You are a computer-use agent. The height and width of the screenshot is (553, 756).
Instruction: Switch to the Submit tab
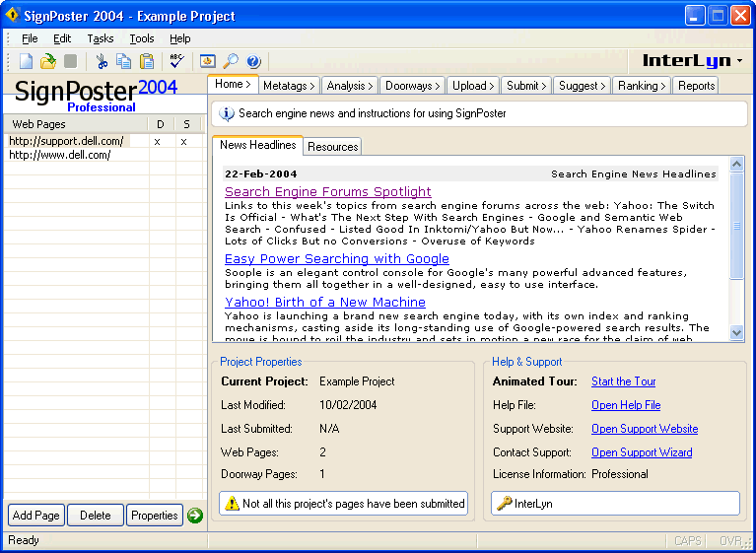[x=526, y=86]
